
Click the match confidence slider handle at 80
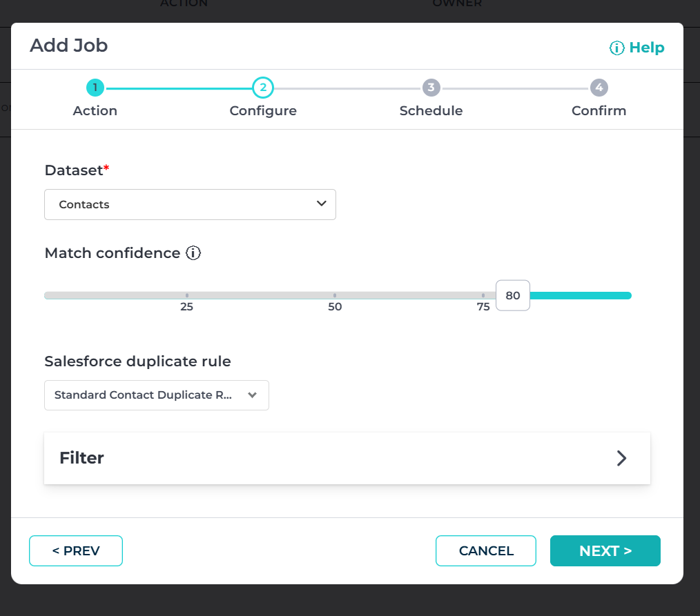tap(513, 295)
